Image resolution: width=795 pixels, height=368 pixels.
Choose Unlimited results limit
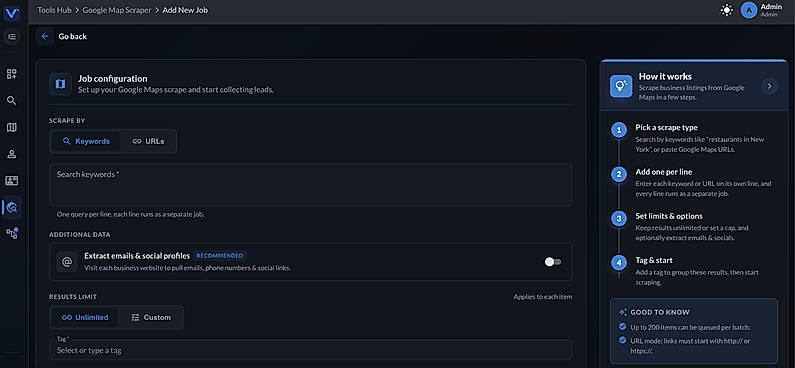point(85,317)
